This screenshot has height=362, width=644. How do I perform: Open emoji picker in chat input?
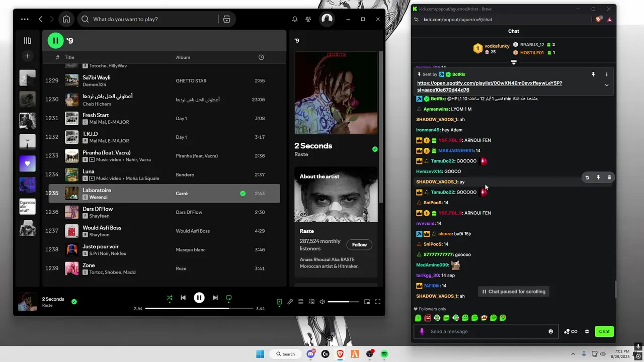(550, 331)
